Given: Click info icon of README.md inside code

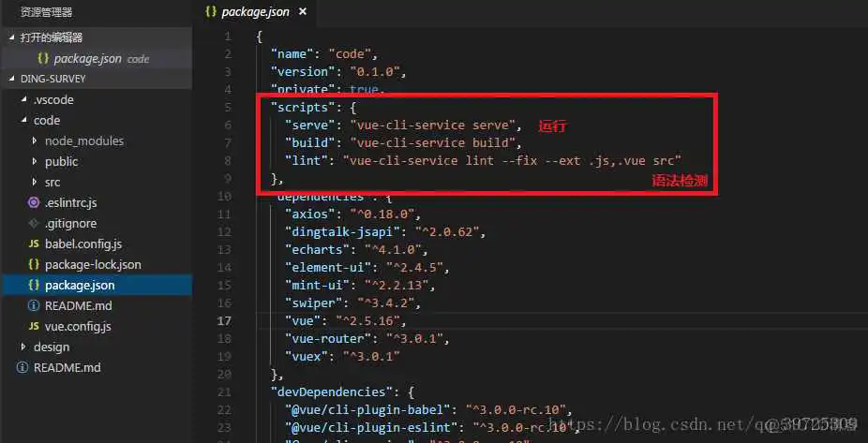Looking at the screenshot, I should [x=34, y=306].
